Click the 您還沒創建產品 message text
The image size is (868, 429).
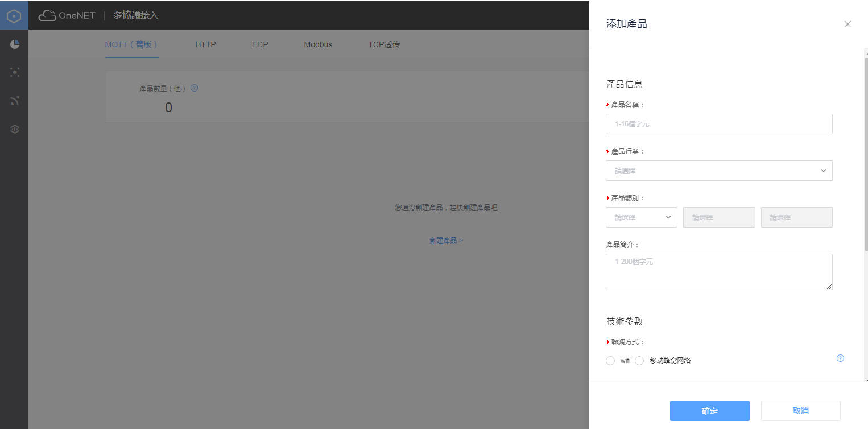446,208
